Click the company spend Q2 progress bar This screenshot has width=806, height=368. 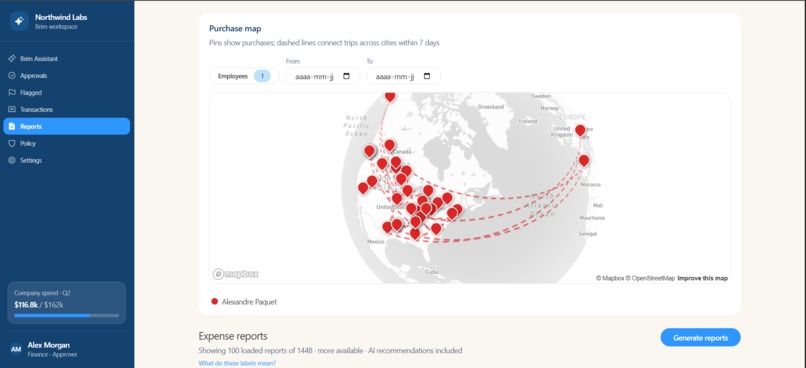[x=66, y=315]
